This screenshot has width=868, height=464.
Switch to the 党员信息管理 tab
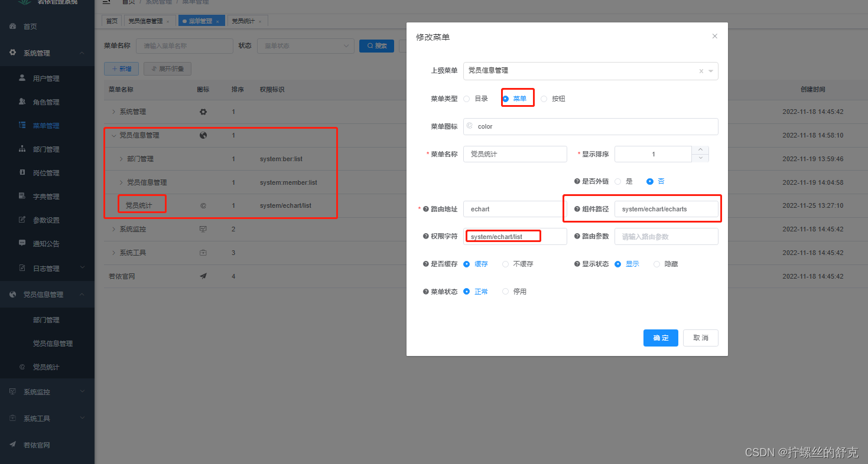click(149, 21)
